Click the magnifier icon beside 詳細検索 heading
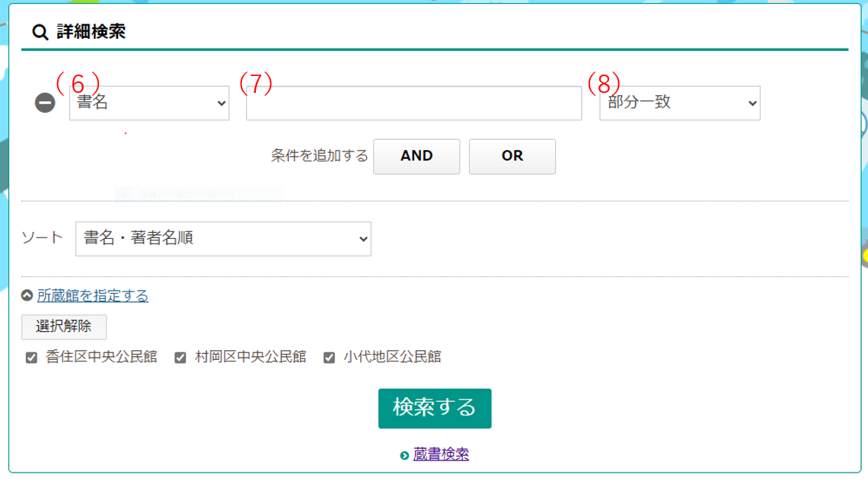Image resolution: width=868 pixels, height=484 pixels. pos(39,32)
